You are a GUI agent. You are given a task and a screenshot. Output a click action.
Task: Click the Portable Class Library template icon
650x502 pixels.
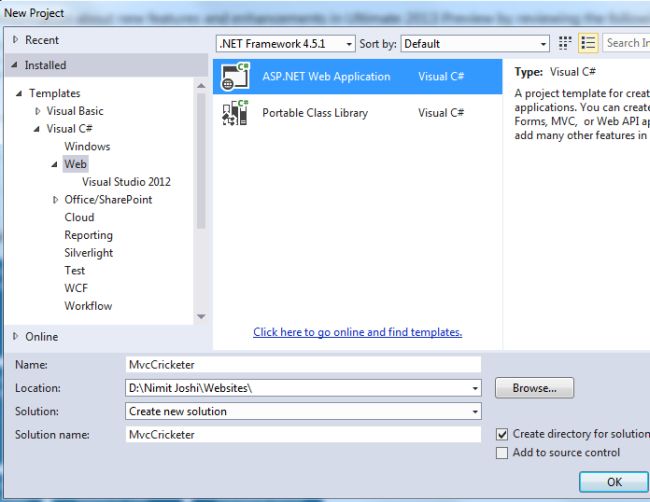tap(235, 112)
